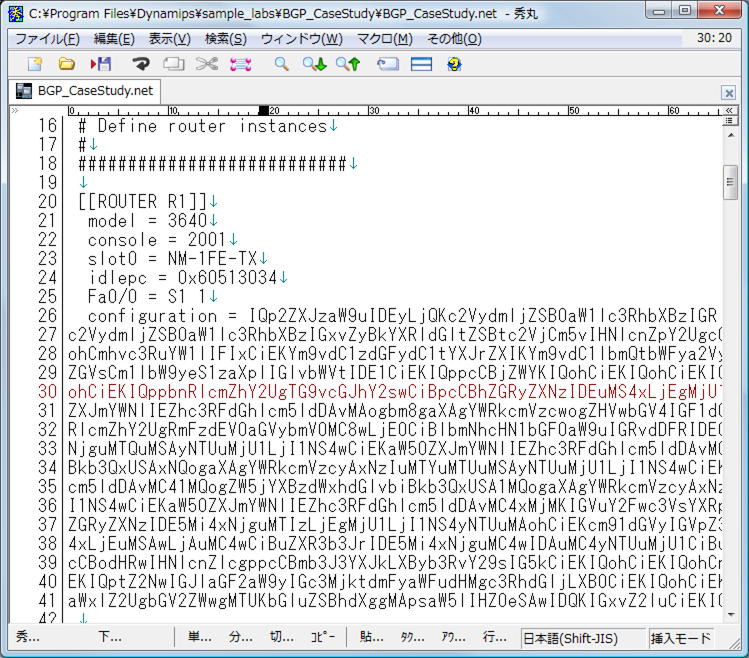
Task: Open the ファイル(F) menu
Action: pos(47,39)
